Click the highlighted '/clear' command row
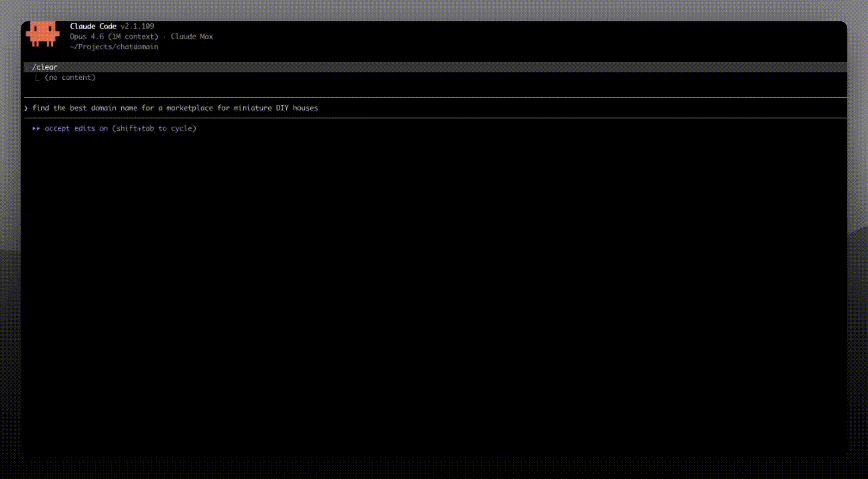 (x=435, y=67)
